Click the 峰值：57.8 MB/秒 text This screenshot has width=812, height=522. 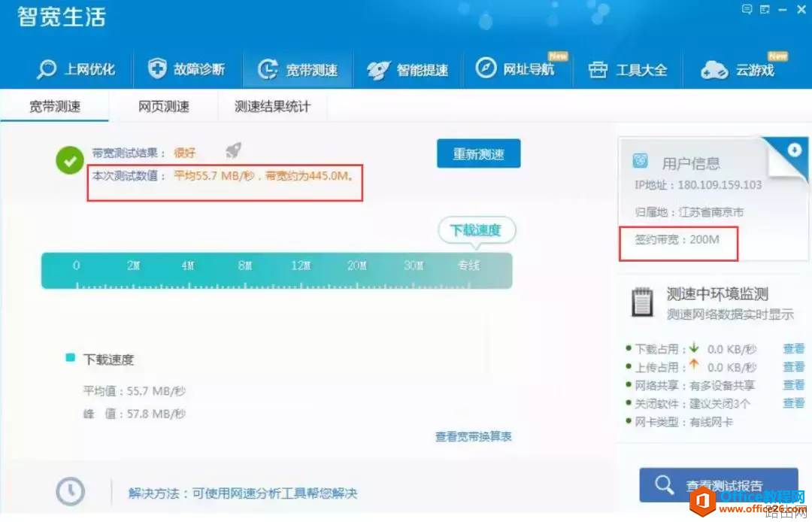134,414
